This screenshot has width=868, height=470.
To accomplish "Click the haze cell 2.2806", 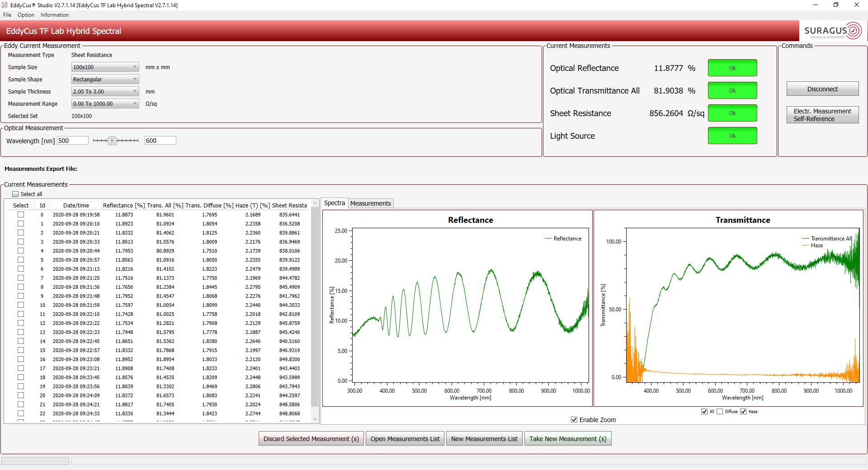I will [253, 386].
